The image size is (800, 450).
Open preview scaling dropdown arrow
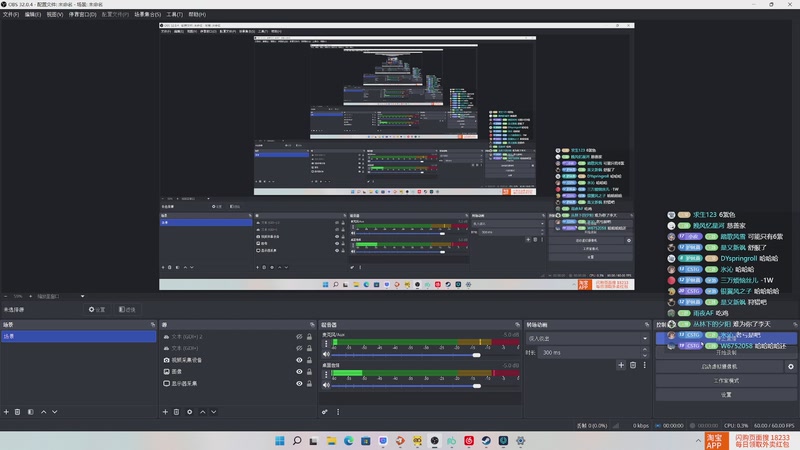pyautogui.click(x=82, y=296)
